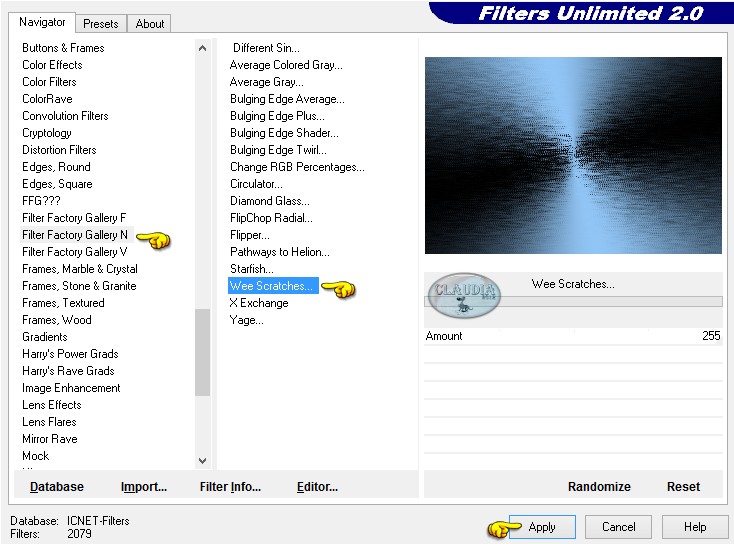734x544 pixels.
Task: Click the category list scroll-down arrow
Action: (202, 461)
